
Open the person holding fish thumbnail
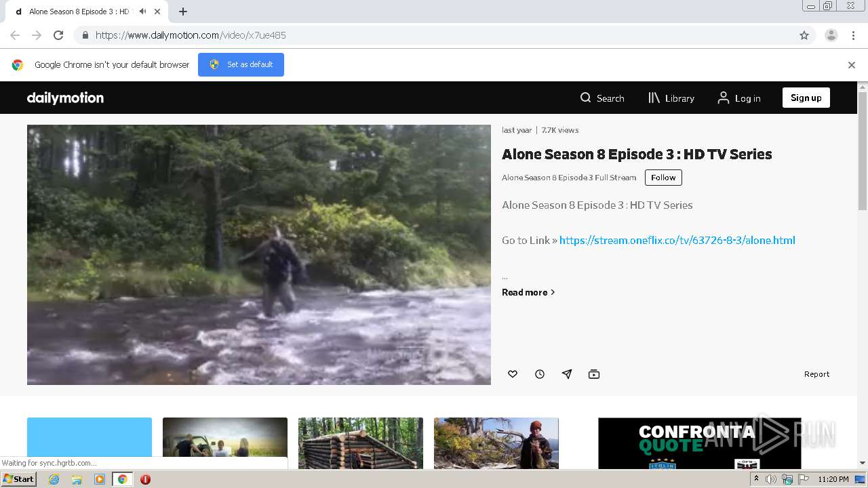pyautogui.click(x=496, y=443)
